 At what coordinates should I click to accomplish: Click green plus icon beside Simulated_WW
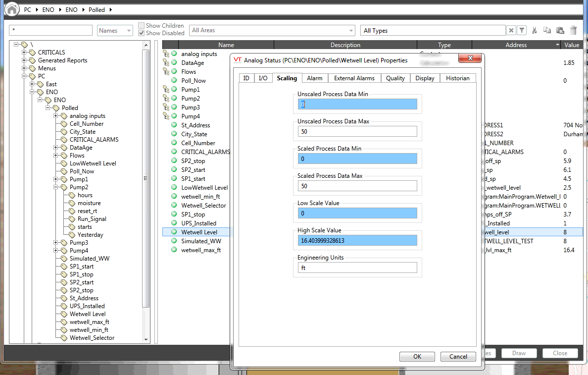tap(174, 241)
